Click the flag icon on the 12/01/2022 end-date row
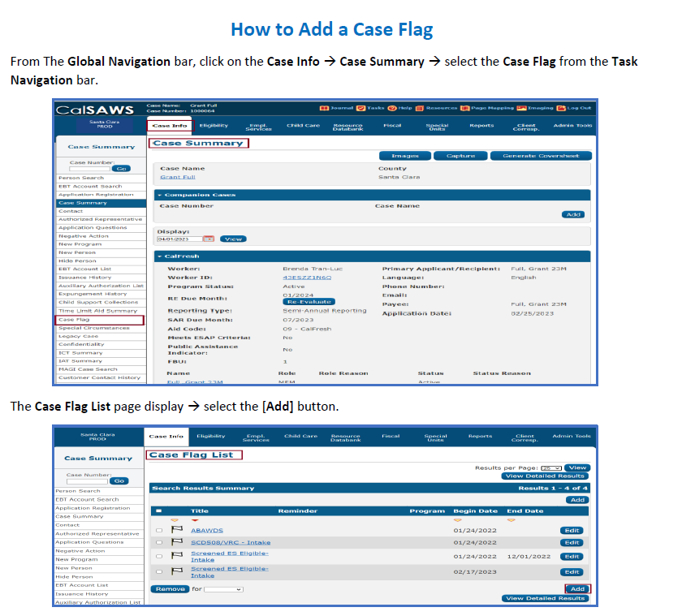 [177, 556]
